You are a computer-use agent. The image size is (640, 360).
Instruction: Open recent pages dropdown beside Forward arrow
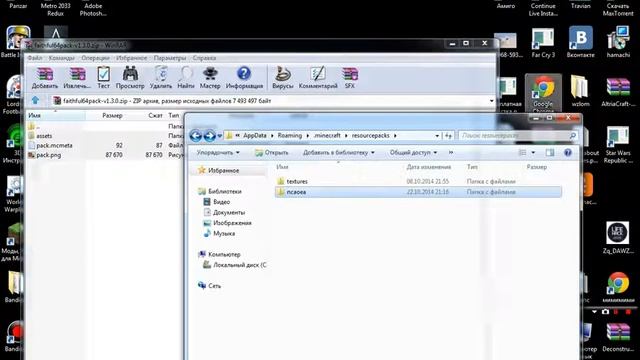click(220, 136)
